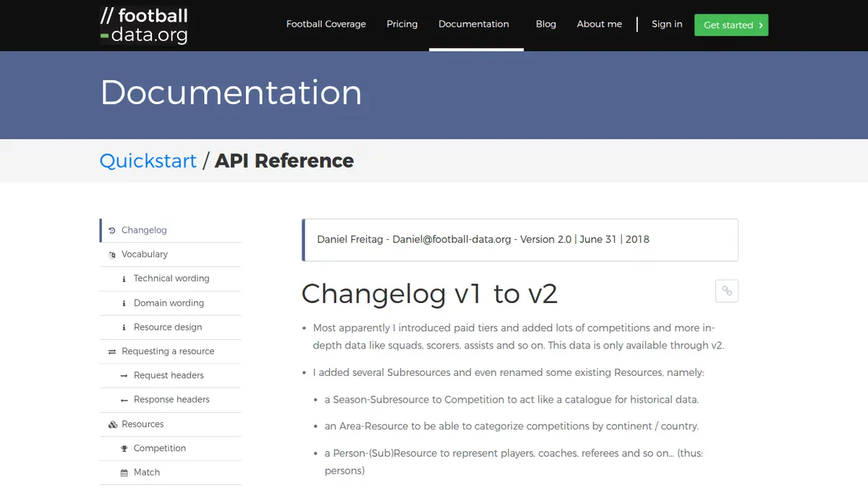This screenshot has height=488, width=868.
Task: Click the author line with Daniel@football-data.org
Action: click(x=483, y=239)
